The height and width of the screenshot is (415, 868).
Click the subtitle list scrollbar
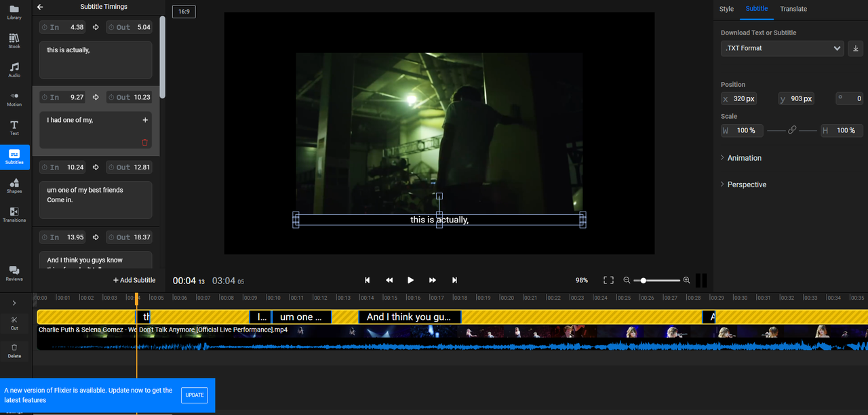pos(163,58)
